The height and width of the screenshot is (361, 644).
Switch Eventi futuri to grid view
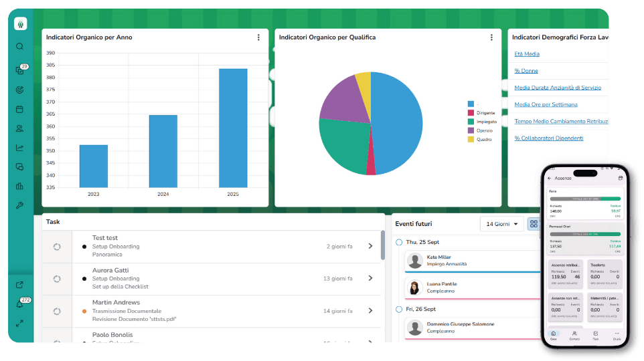click(534, 224)
